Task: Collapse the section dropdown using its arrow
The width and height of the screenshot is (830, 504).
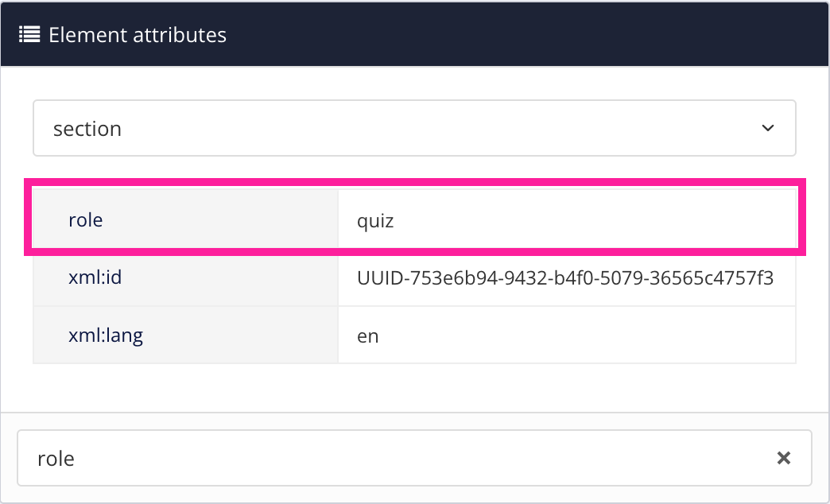Action: [767, 127]
